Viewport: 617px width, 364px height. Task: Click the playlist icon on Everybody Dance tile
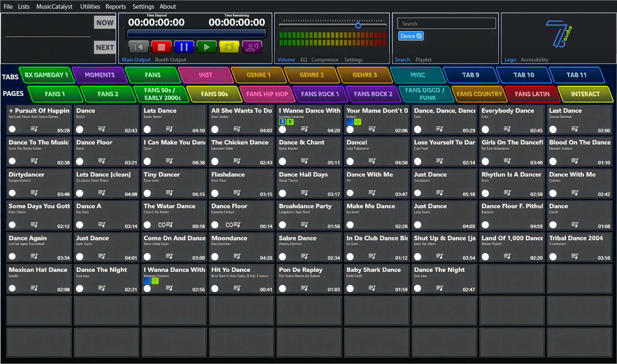pyautogui.click(x=507, y=129)
